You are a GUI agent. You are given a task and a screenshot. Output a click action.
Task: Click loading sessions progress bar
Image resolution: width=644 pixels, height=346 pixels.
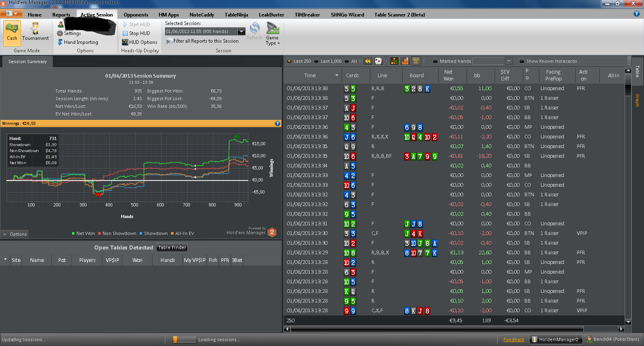click(184, 340)
